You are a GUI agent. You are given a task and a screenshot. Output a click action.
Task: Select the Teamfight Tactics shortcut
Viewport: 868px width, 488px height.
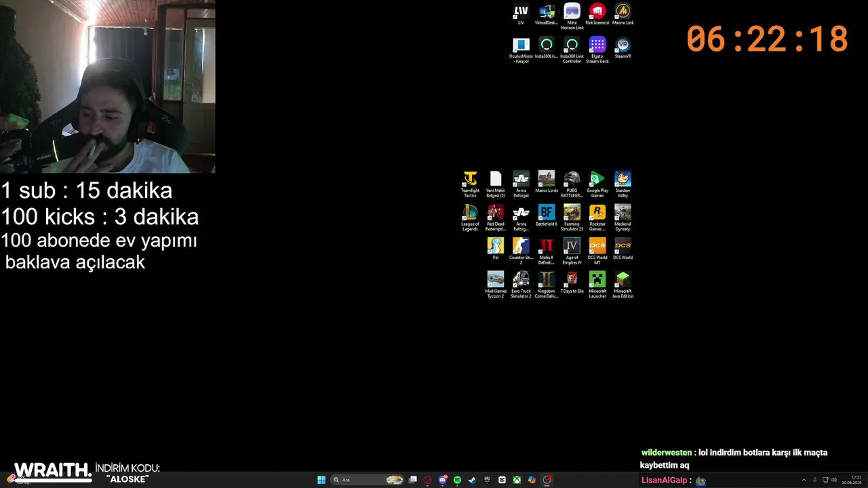pos(470,184)
